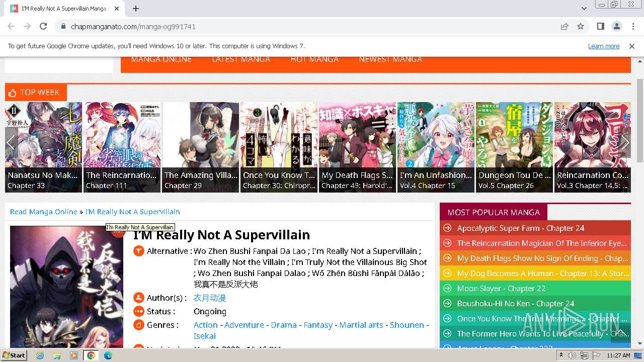Open Reincarnation Co... manga thumbnail
This screenshot has width=644, height=362.
pyautogui.click(x=593, y=147)
